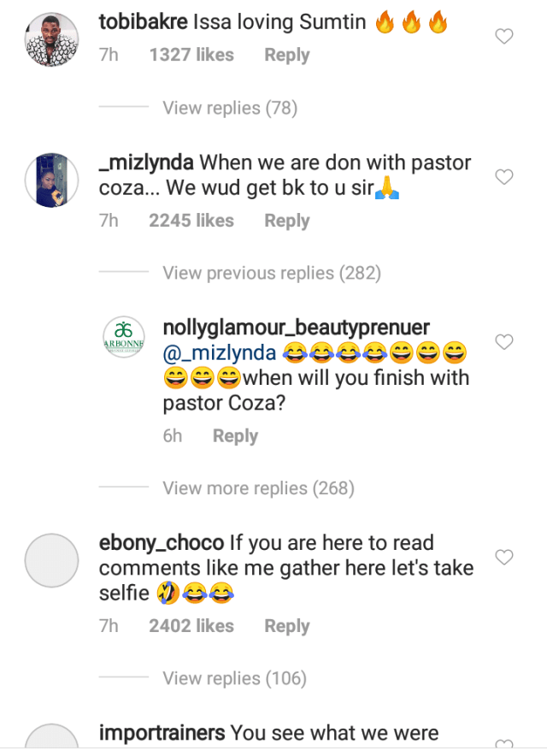Reply to tobibakre's comment
The height and width of the screenshot is (756, 547).
286,55
